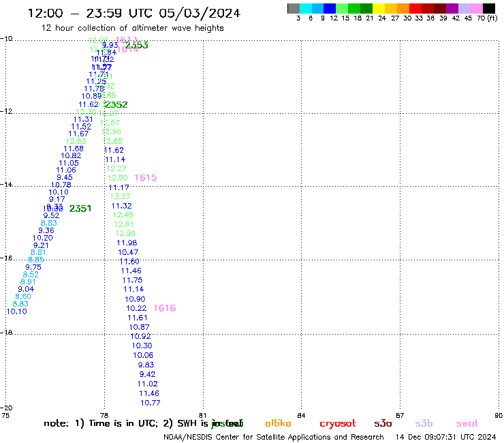Click the wave height value 10.92
This screenshot has height=443, width=504.
point(141,336)
